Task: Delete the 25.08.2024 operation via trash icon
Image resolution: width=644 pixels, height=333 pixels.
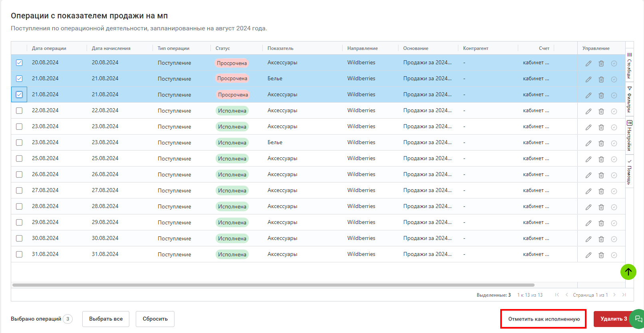Action: click(601, 159)
